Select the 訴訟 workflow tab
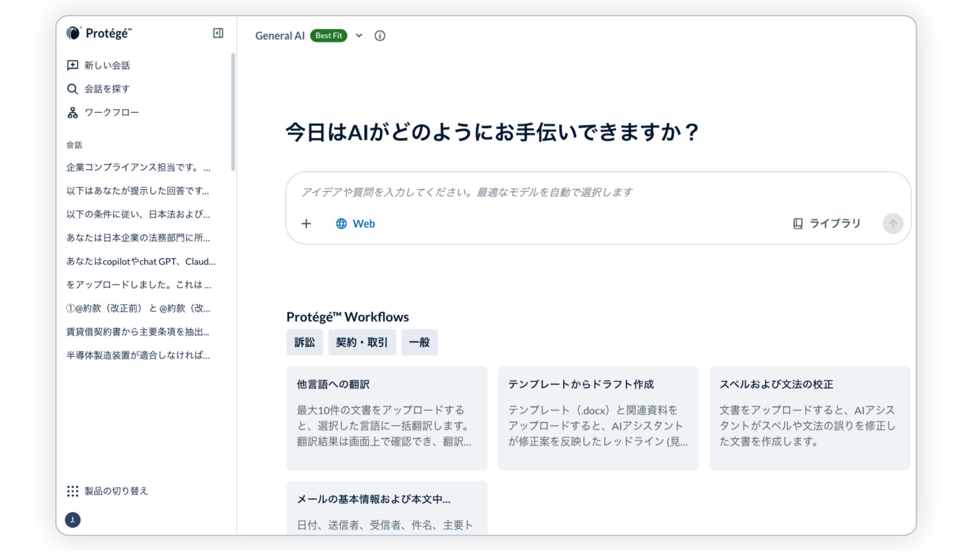The height and width of the screenshot is (551, 980). [x=305, y=343]
